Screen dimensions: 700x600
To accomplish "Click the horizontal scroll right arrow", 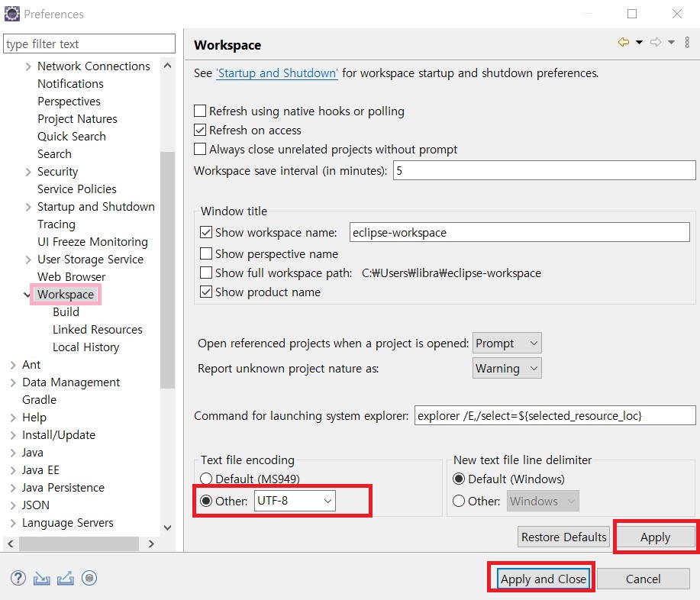I will tap(151, 544).
